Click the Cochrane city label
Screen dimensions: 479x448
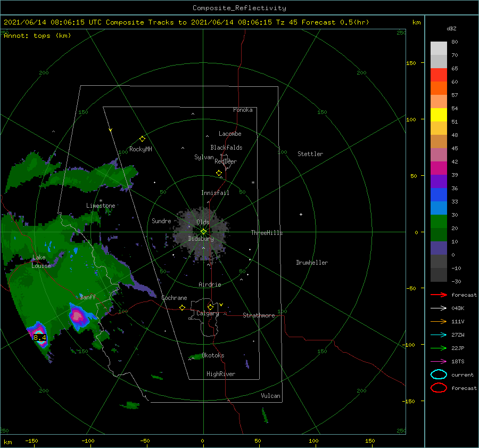click(174, 298)
